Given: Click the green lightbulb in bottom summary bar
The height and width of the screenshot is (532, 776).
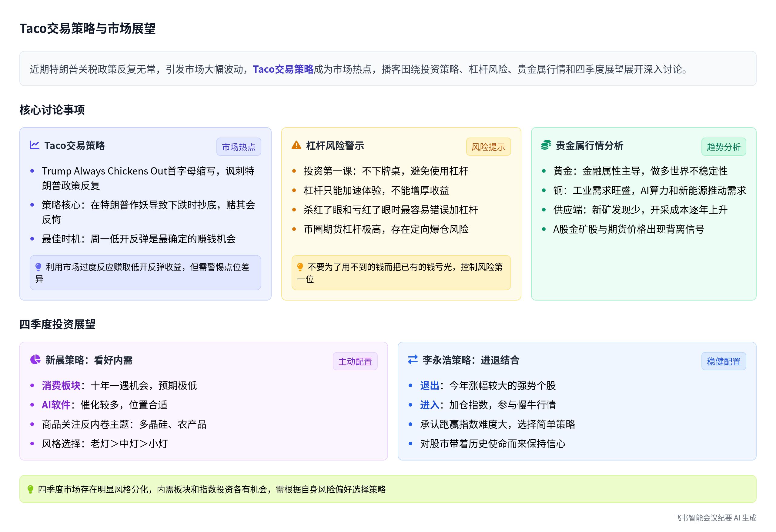Looking at the screenshot, I should (x=30, y=489).
